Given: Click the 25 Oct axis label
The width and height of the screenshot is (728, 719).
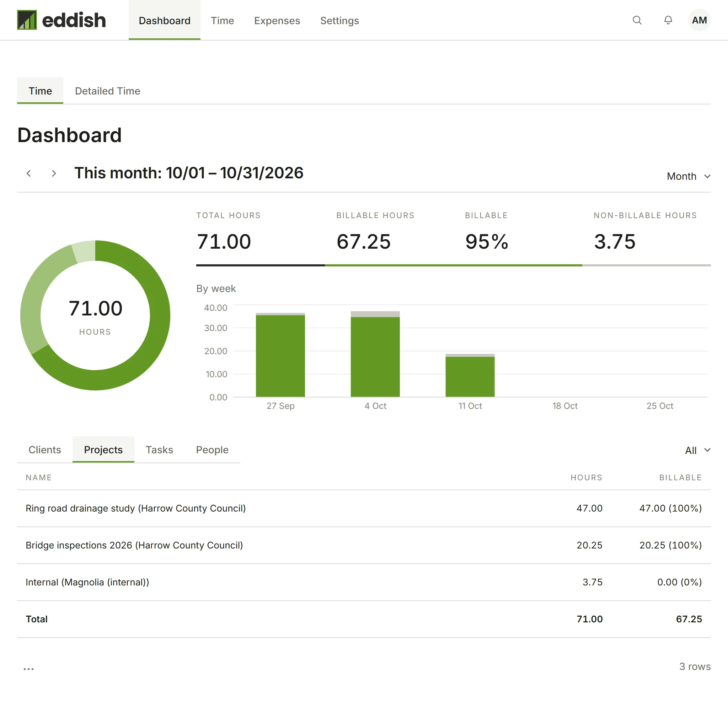Looking at the screenshot, I should (x=660, y=406).
